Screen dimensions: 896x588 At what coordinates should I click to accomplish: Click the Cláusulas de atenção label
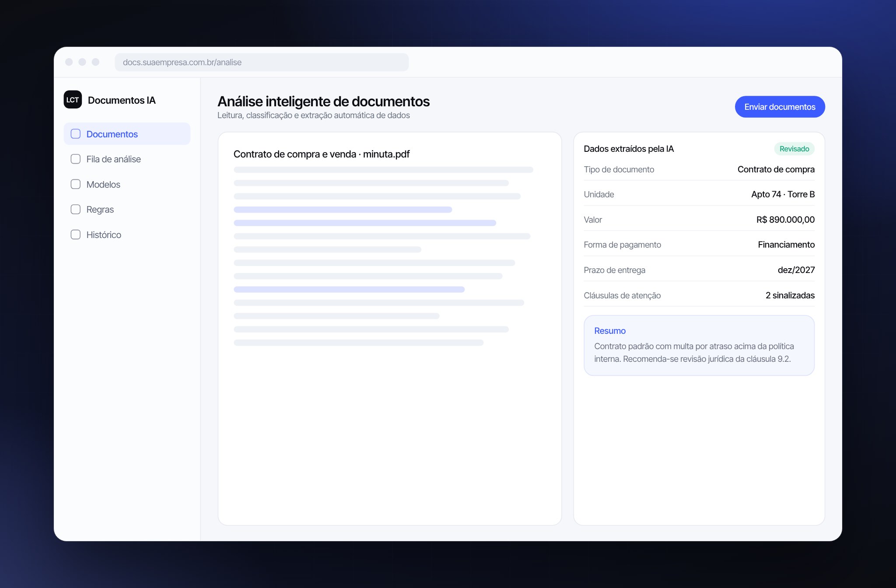[x=622, y=295]
